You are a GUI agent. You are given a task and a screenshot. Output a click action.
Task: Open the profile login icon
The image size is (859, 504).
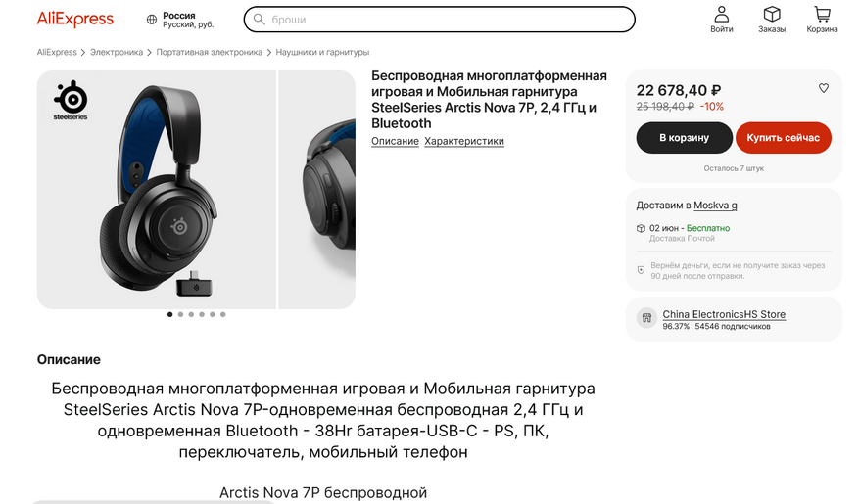722,15
